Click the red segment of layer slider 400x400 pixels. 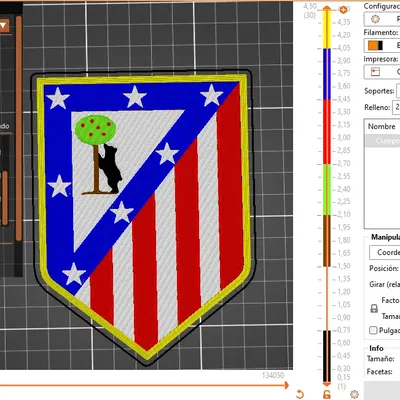327,132
